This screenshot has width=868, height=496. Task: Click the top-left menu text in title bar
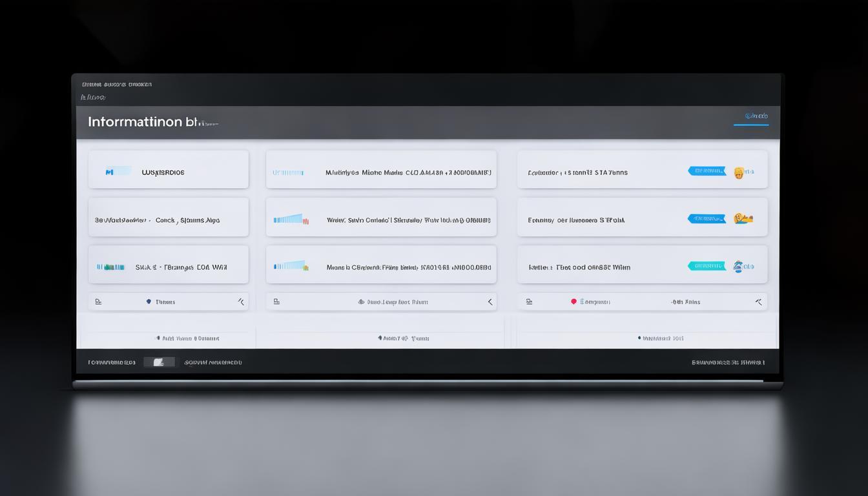click(117, 85)
